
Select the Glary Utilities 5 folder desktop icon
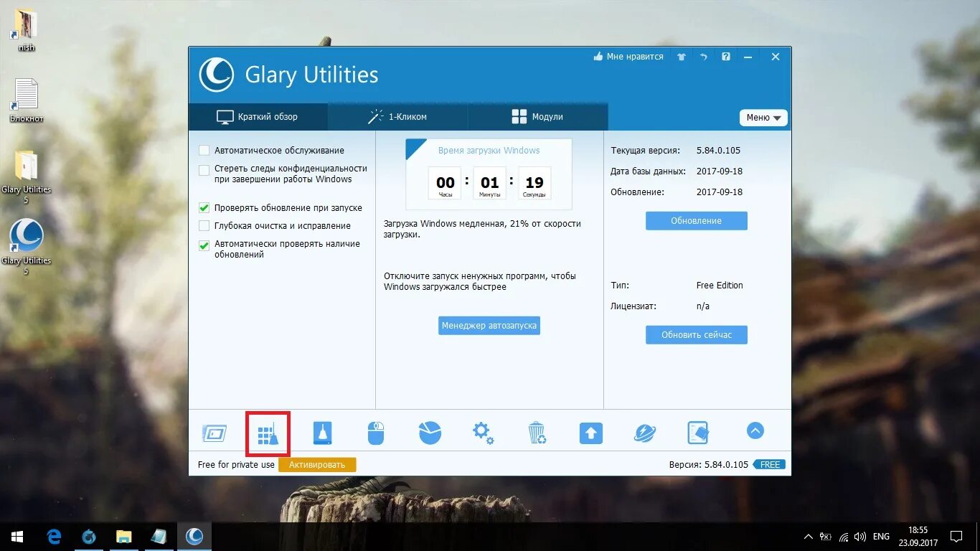(27, 177)
